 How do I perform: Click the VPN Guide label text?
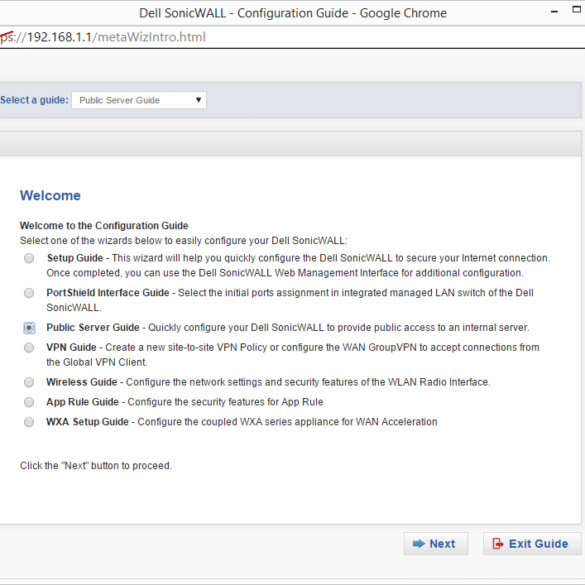click(x=71, y=347)
